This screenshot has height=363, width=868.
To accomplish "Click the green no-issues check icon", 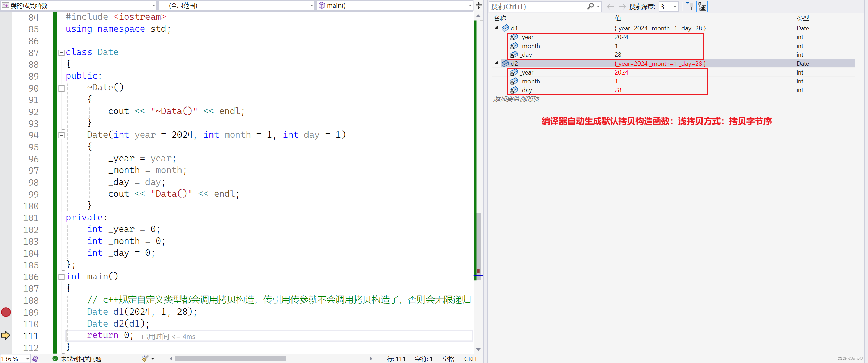I will pyautogui.click(x=55, y=359).
